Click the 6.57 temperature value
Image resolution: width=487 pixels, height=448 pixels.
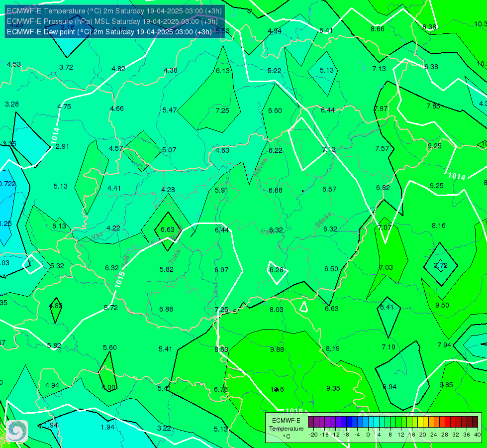(x=329, y=189)
